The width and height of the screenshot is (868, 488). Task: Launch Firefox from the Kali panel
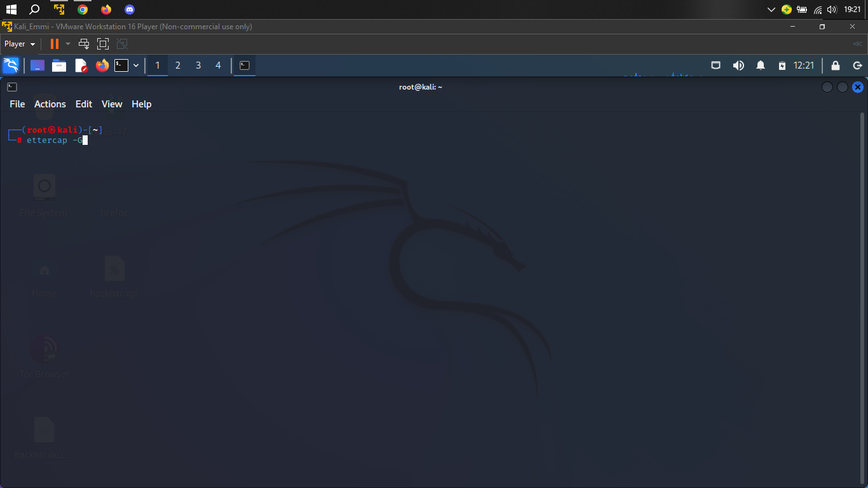coord(102,65)
